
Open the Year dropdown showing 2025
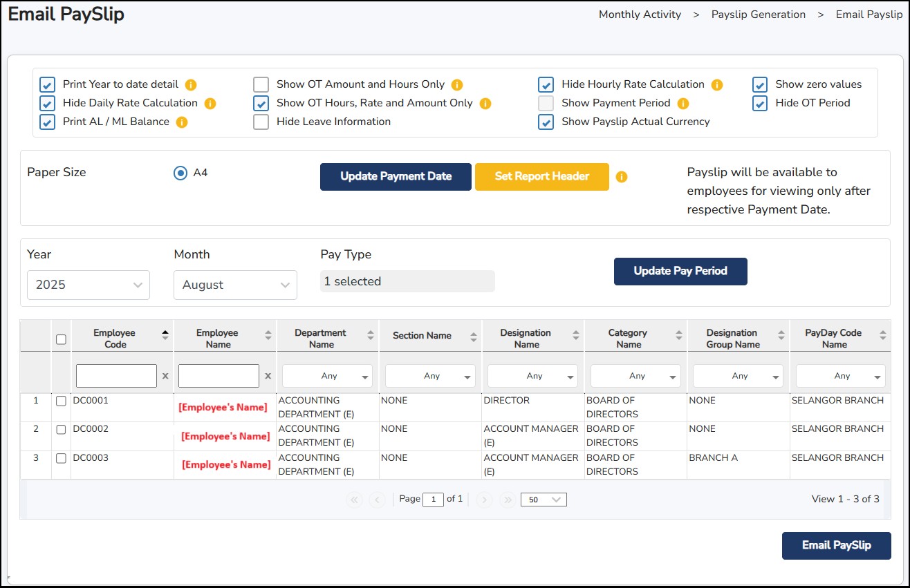[x=89, y=285]
